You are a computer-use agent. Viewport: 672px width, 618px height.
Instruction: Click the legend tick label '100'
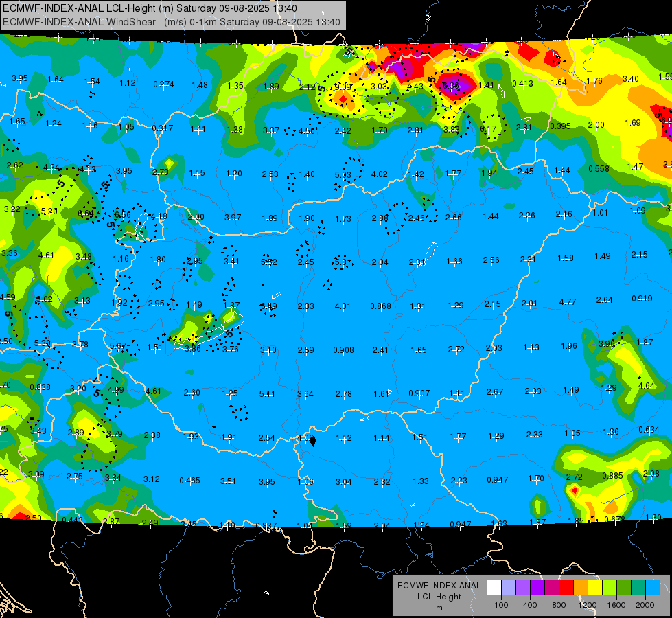(x=501, y=605)
